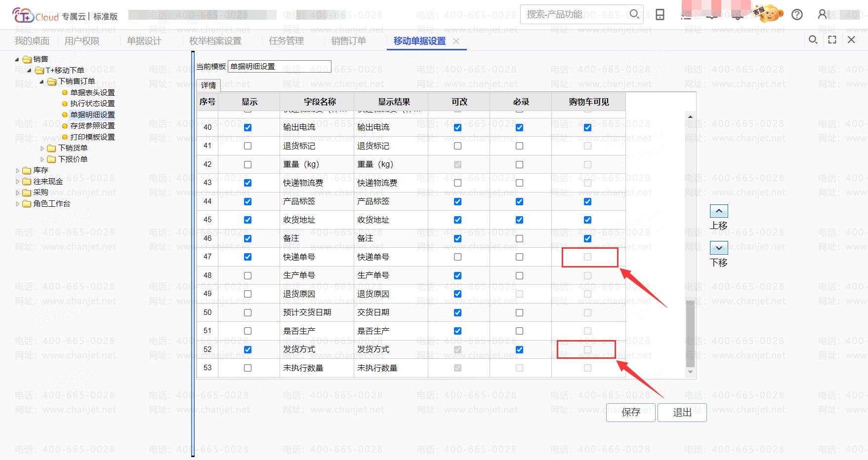Uncheck 必录 checkbox for 发货方式 row
868x460 pixels.
click(519, 349)
